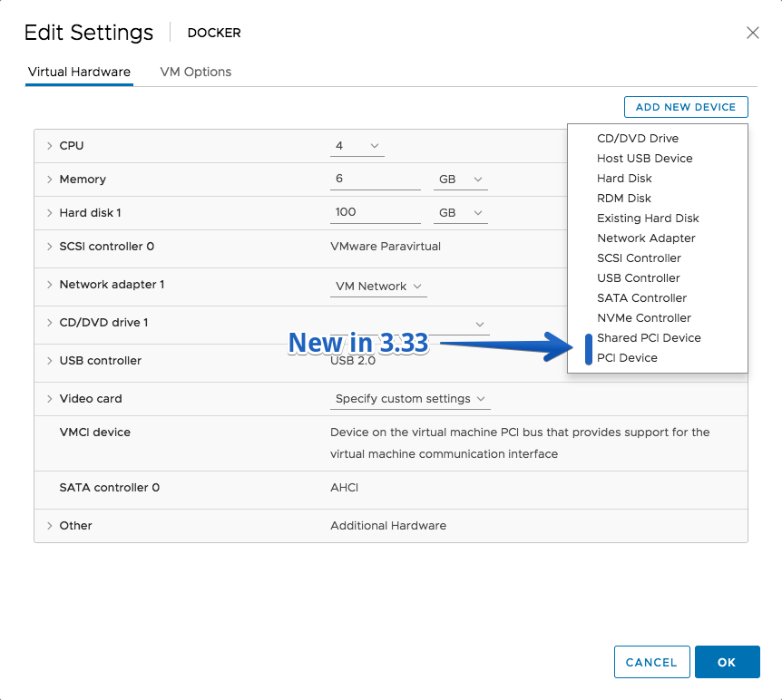Expand SCSI controller 0 row
This screenshot has width=782, height=700.
click(x=49, y=247)
